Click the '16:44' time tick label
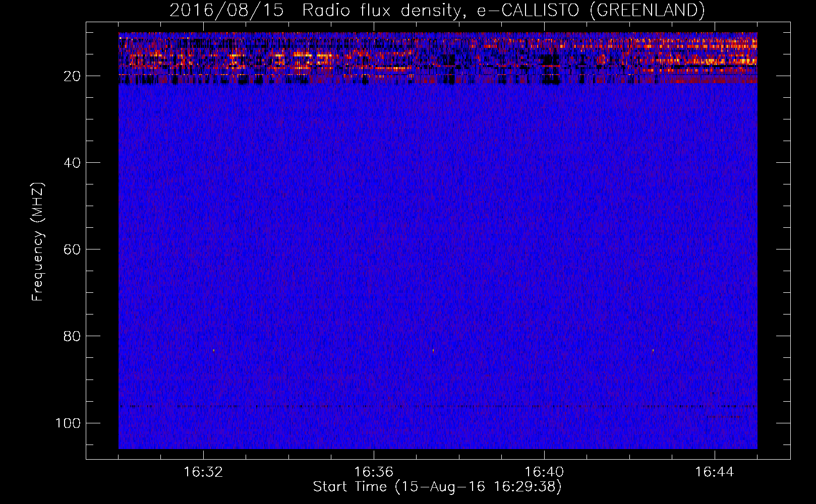This screenshot has width=816, height=504. coord(715,472)
